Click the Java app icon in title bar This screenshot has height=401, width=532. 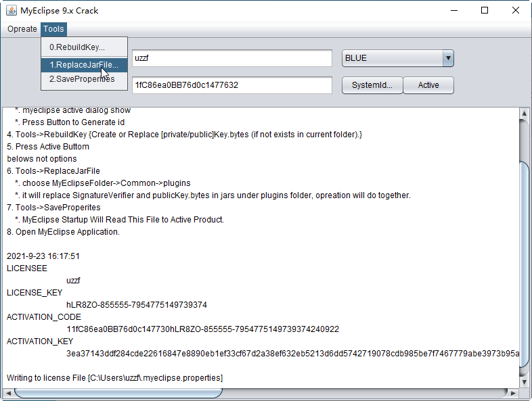coord(12,11)
